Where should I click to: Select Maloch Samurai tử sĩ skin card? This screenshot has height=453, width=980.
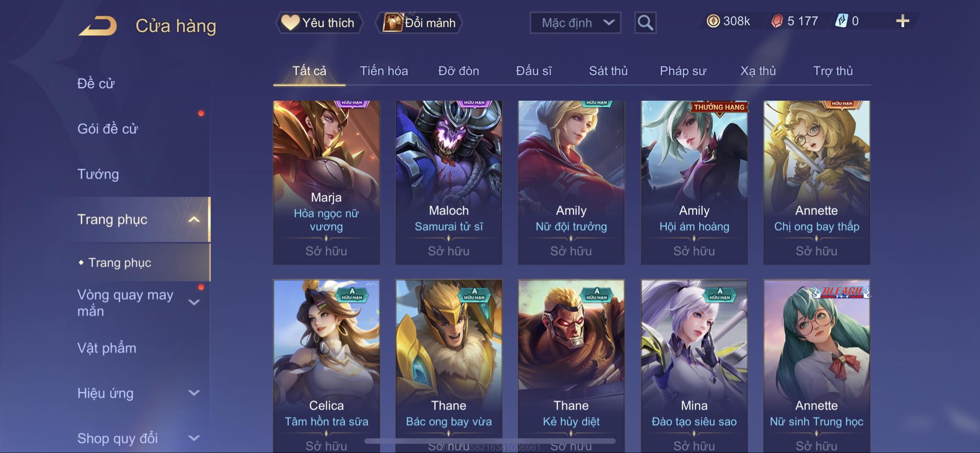[449, 182]
